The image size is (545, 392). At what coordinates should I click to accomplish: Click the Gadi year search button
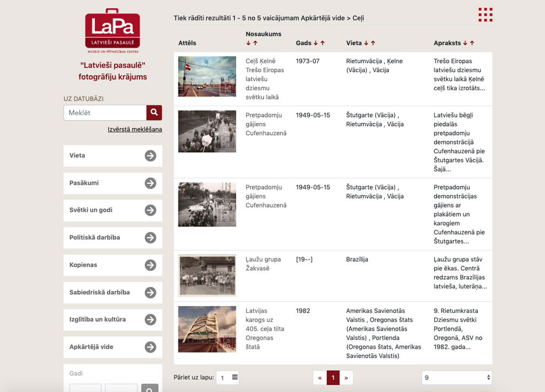click(x=150, y=388)
